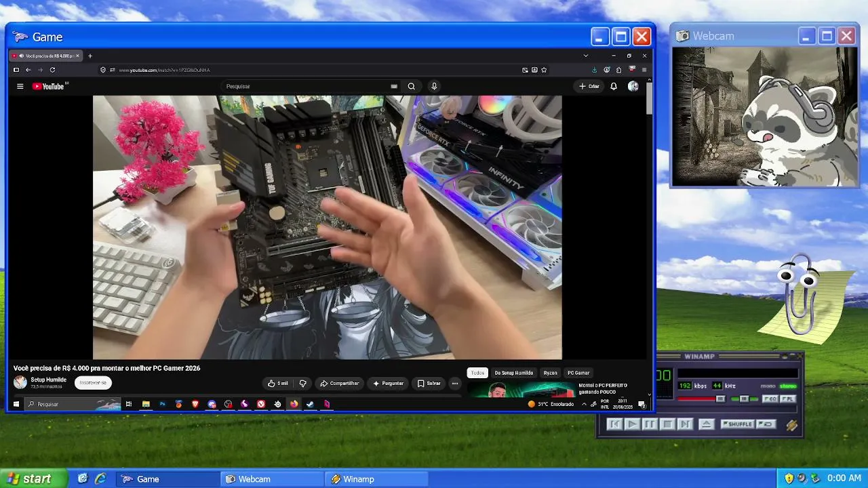
Task: Skip to next track in Winamp
Action: (x=685, y=424)
